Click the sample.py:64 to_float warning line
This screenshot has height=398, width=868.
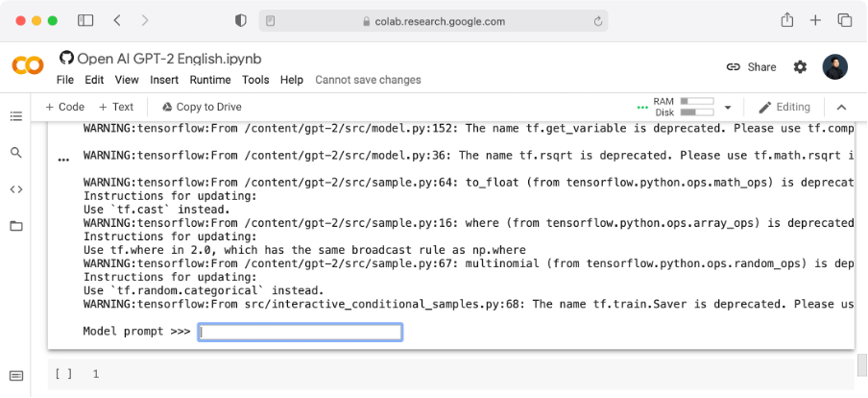click(469, 183)
